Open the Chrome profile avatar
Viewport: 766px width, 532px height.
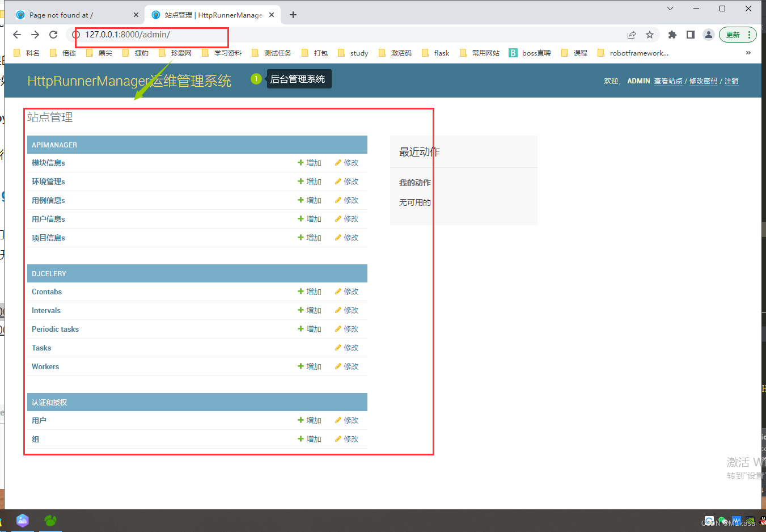coord(709,35)
